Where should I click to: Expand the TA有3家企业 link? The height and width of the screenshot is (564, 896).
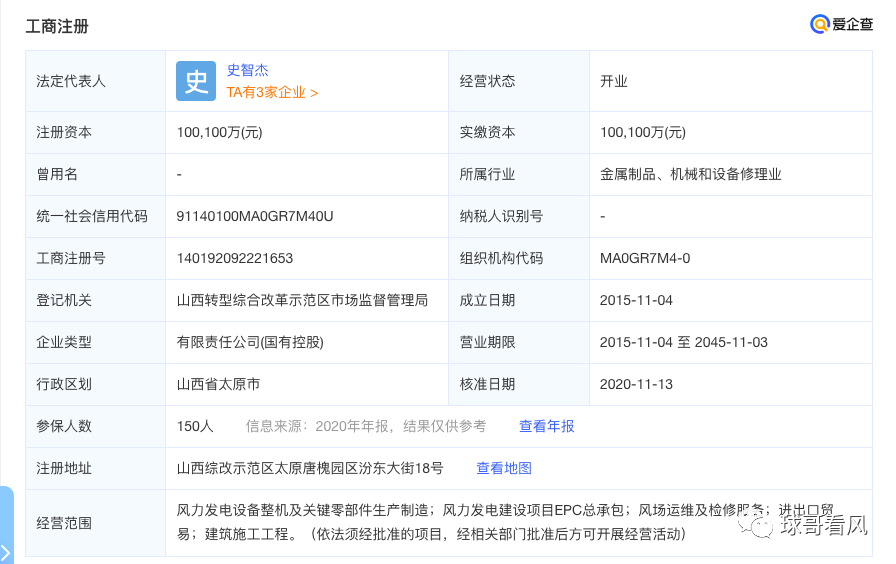272,92
